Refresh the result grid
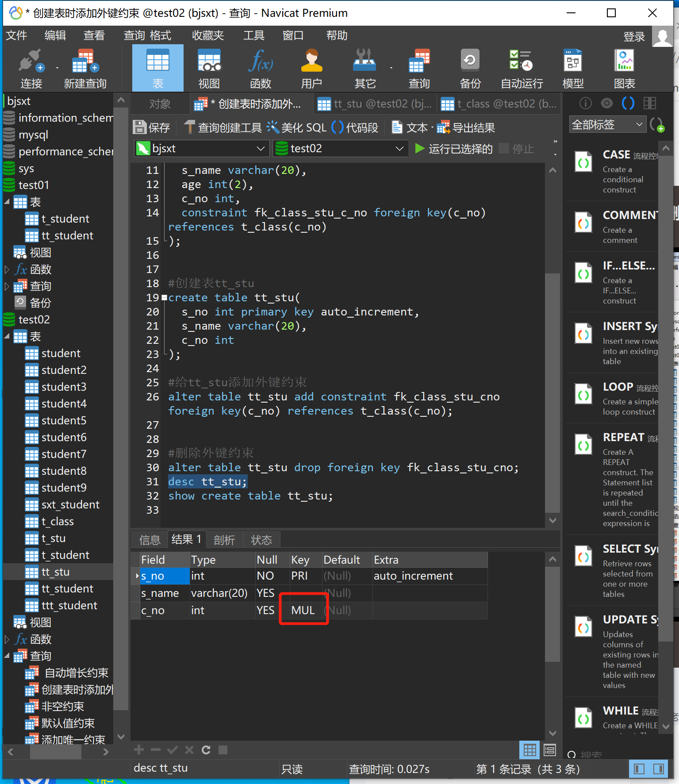The height and width of the screenshot is (784, 679). [x=206, y=749]
